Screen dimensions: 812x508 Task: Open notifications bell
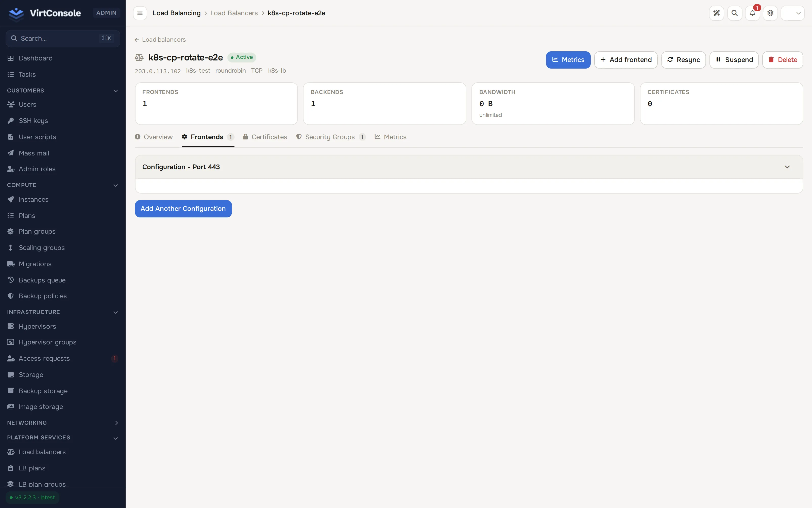click(752, 13)
